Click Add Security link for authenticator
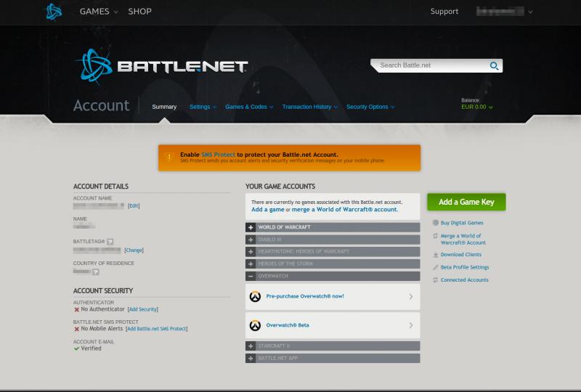The height and width of the screenshot is (392, 581). pyautogui.click(x=142, y=309)
